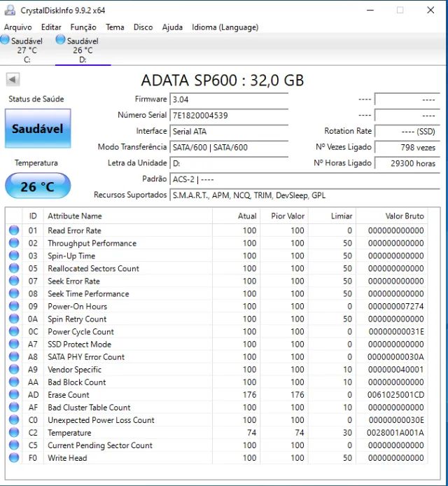Click the D: drive health status orb

click(x=60, y=40)
